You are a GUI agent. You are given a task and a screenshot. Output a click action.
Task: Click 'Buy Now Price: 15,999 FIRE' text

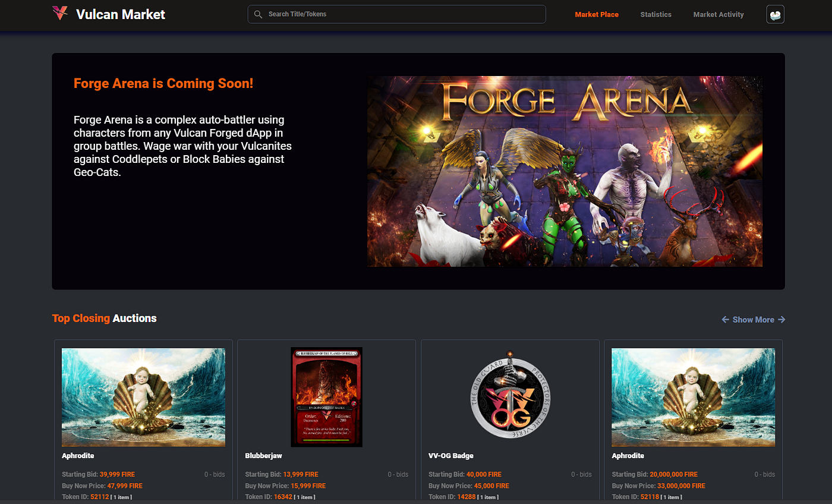285,486
